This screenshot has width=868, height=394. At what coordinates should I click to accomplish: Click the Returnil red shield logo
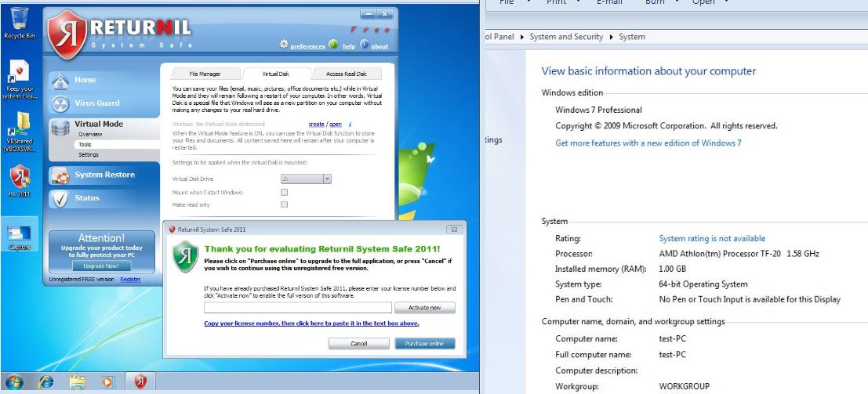click(x=67, y=34)
